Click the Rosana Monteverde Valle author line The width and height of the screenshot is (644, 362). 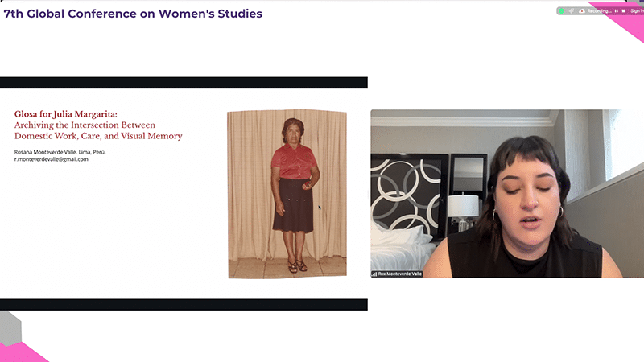60,152
